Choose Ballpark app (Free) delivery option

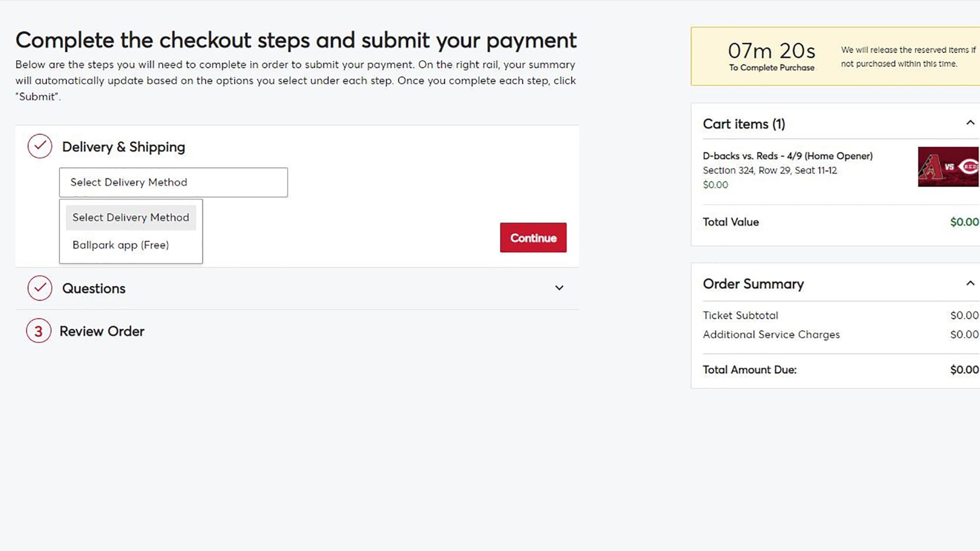tap(121, 245)
